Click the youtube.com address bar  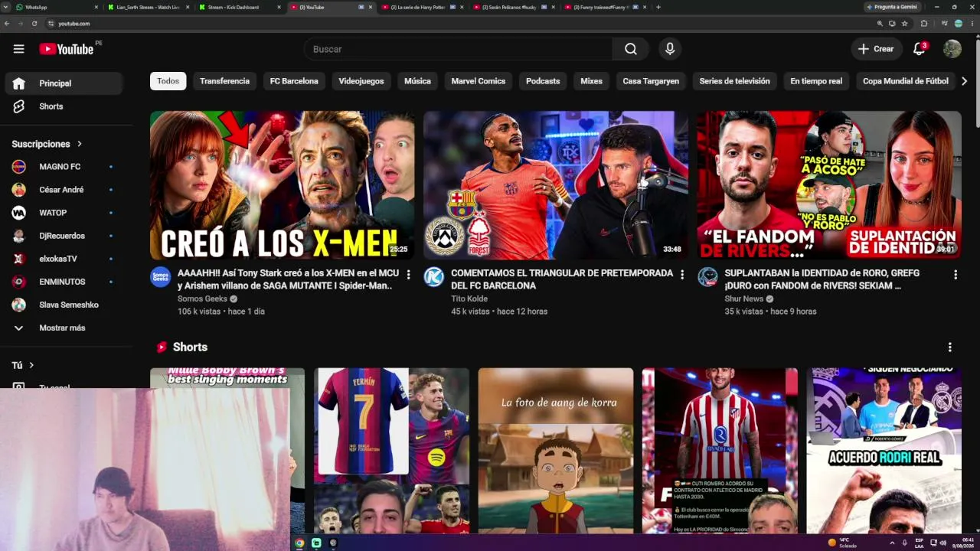(459, 24)
